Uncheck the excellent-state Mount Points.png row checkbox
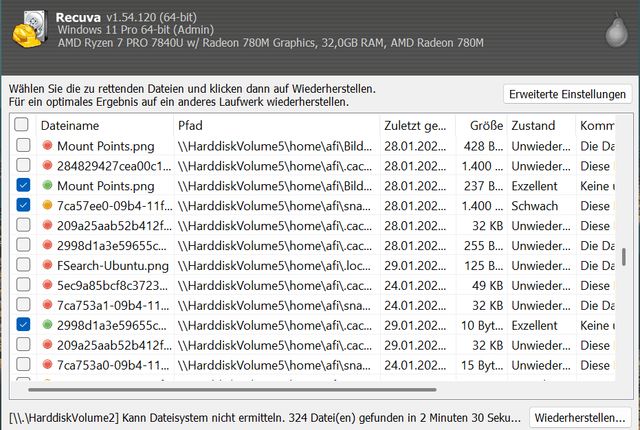The height and width of the screenshot is (430, 640). (x=22, y=186)
